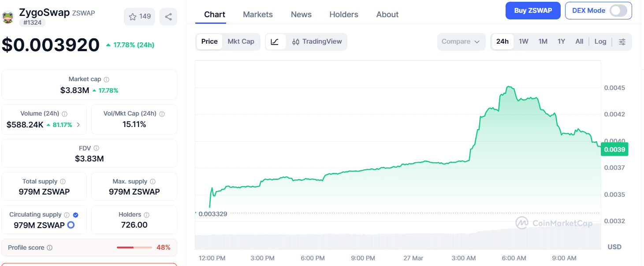Select the line chart type icon

point(275,41)
